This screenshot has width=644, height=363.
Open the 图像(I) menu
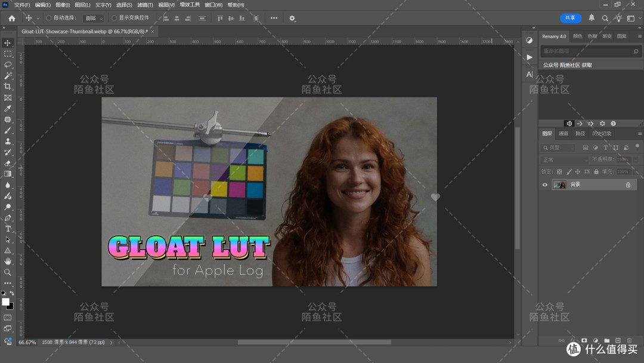click(63, 5)
